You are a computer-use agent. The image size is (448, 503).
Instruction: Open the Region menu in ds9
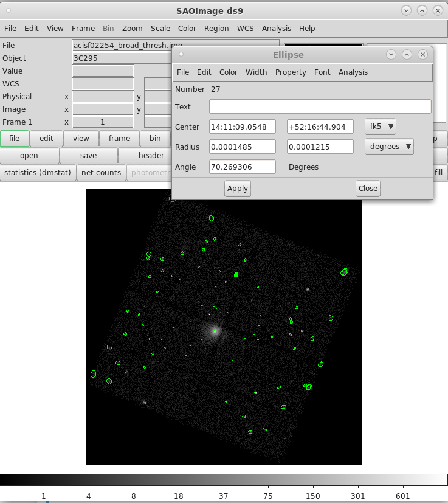tap(216, 28)
